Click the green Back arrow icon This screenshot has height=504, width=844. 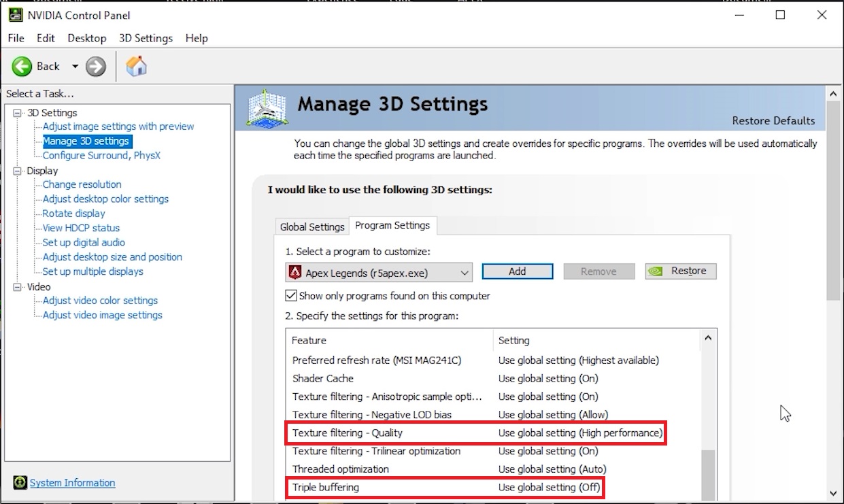pyautogui.click(x=22, y=66)
